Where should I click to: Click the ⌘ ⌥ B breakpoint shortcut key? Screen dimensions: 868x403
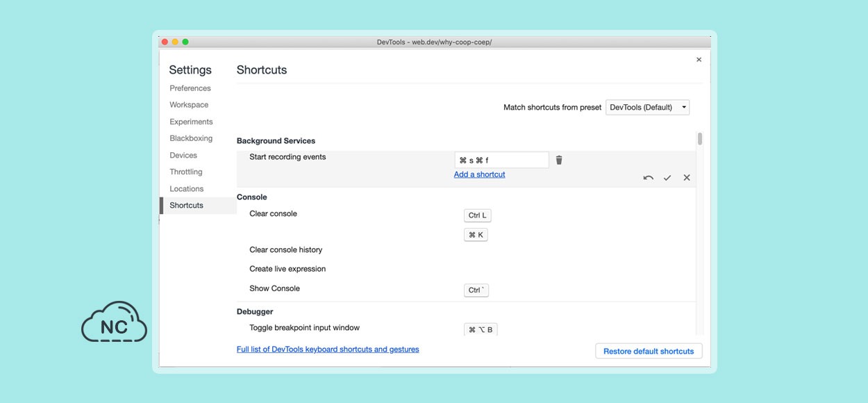tap(481, 329)
